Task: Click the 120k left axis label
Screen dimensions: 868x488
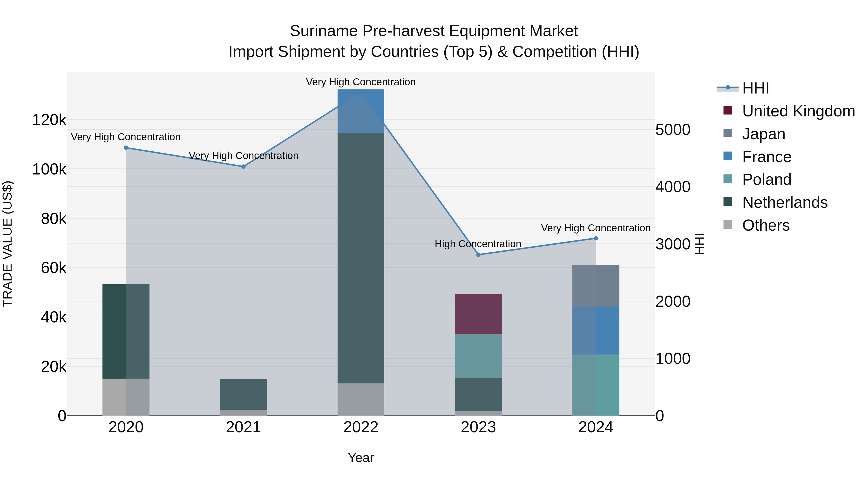Action: click(49, 120)
